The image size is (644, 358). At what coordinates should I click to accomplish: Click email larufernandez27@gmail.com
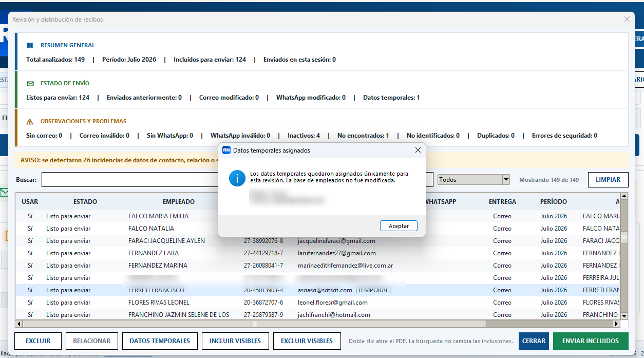tap(337, 253)
